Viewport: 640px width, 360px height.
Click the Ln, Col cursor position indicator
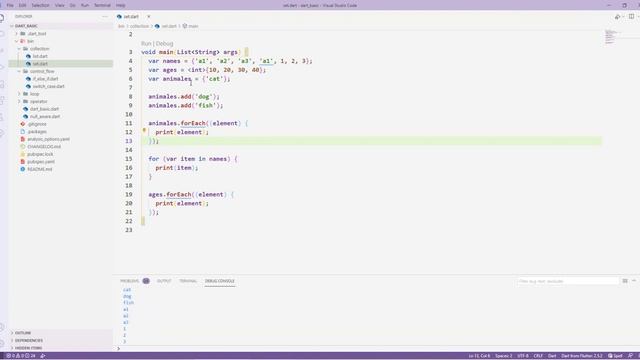(479, 356)
